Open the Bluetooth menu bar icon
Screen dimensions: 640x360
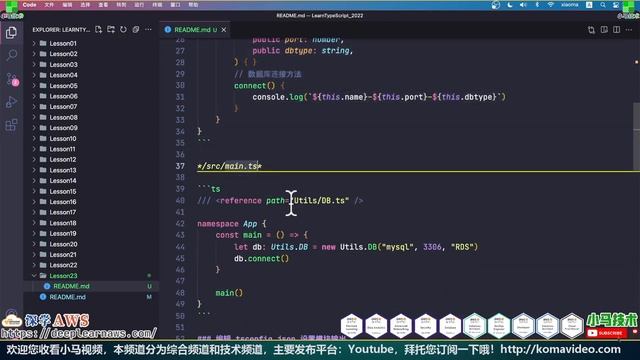pos(537,5)
